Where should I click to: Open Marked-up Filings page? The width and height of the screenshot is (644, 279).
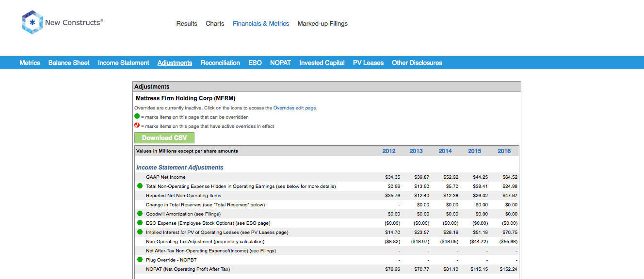[322, 23]
